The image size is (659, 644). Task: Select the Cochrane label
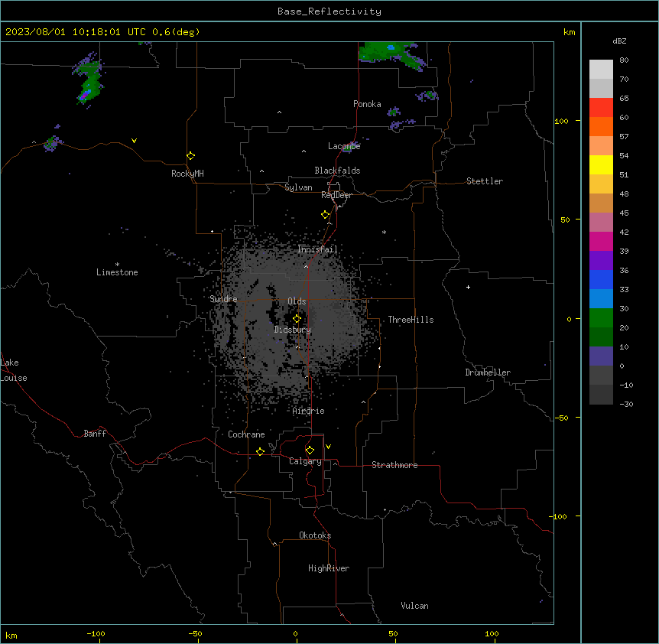coord(246,434)
